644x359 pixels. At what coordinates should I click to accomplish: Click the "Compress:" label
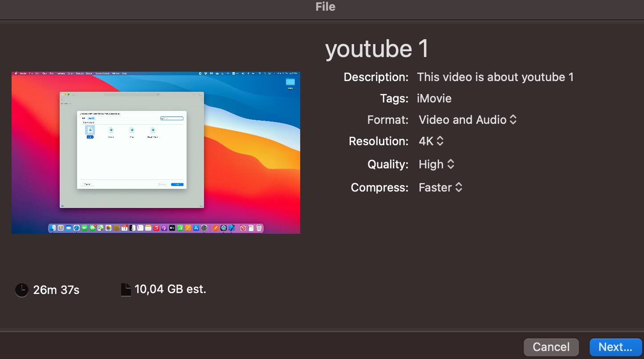click(379, 188)
